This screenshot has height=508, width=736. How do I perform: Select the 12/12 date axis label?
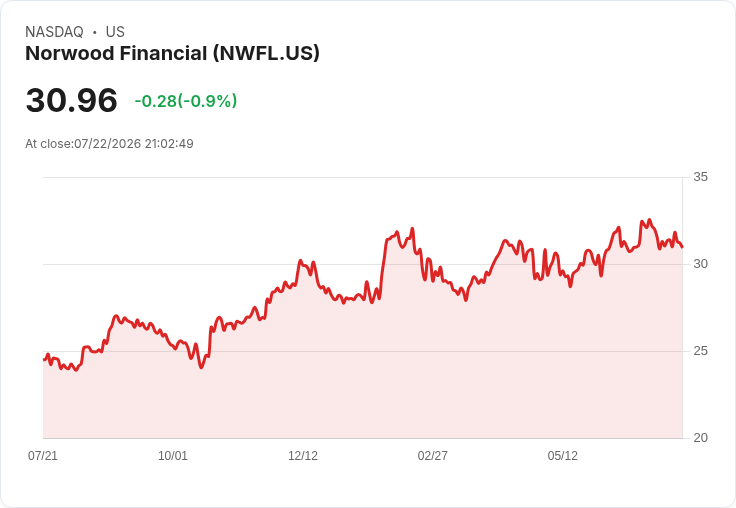point(303,456)
